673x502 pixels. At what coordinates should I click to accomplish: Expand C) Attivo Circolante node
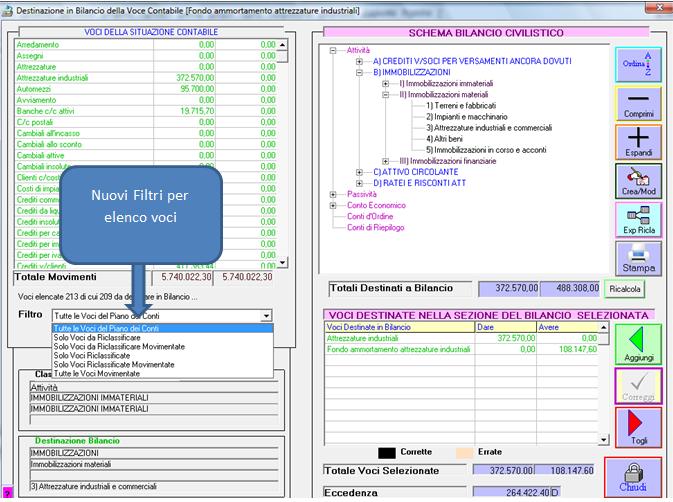point(359,172)
